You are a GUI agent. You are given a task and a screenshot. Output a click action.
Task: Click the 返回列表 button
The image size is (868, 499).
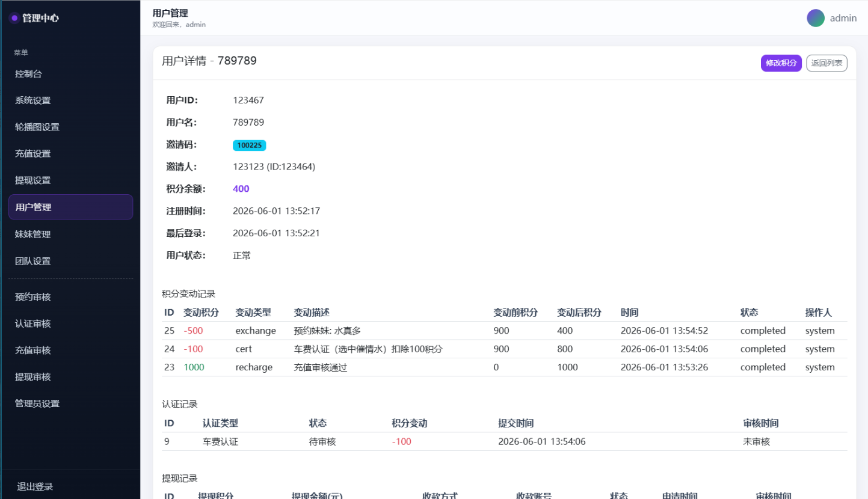coord(826,63)
